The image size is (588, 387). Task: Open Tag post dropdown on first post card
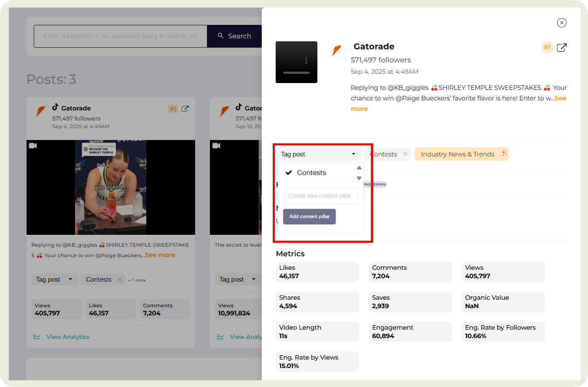tap(54, 279)
